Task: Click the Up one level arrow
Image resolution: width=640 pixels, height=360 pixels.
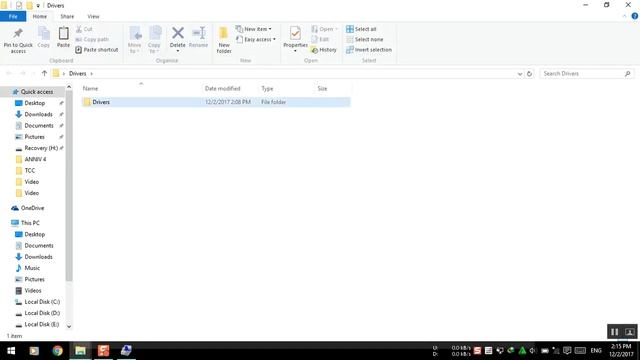Action: coord(44,73)
